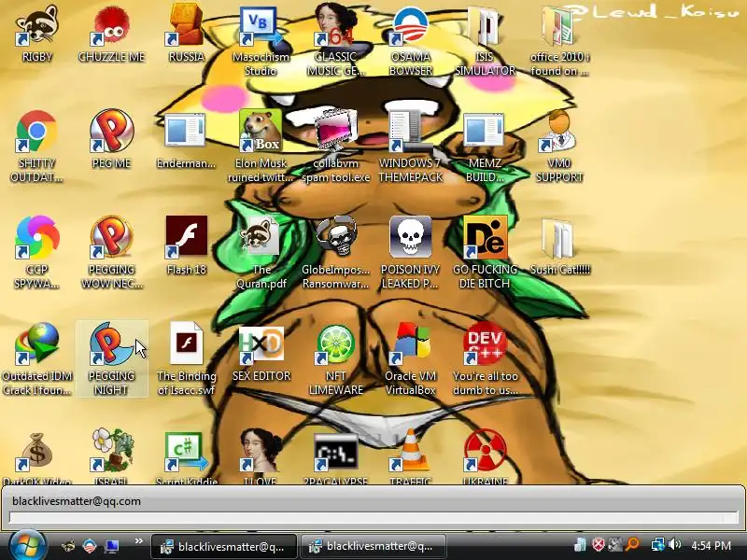
Task: Launch the Flash 18 icon
Action: [x=186, y=237]
